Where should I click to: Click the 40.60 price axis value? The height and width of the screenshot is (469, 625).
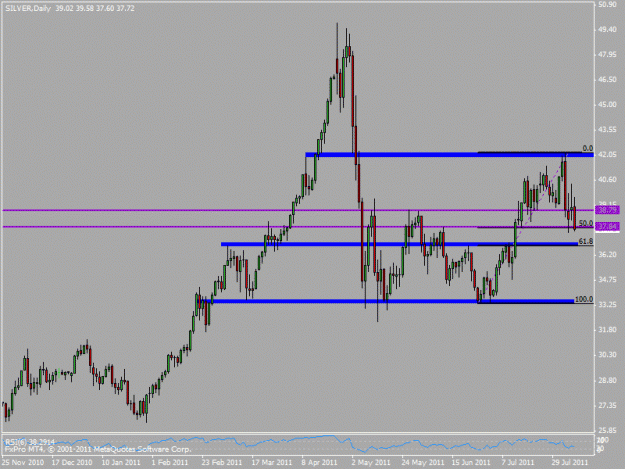click(x=607, y=180)
